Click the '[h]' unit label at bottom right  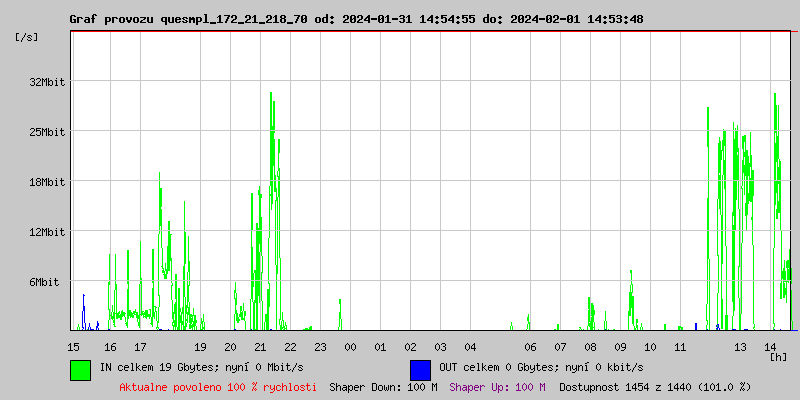click(x=778, y=357)
